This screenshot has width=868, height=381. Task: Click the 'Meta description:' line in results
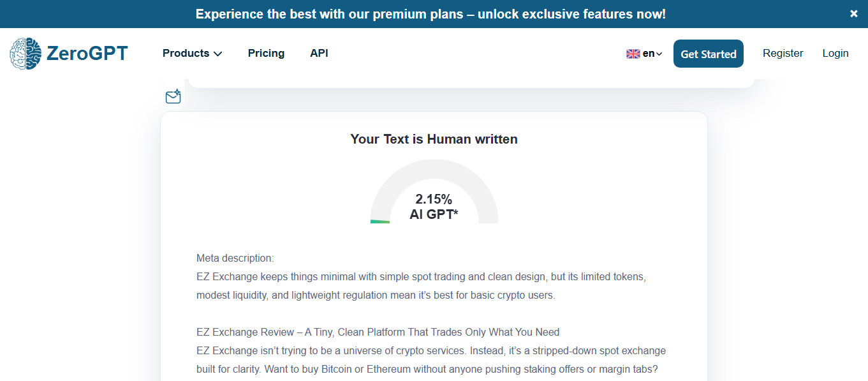coord(235,258)
